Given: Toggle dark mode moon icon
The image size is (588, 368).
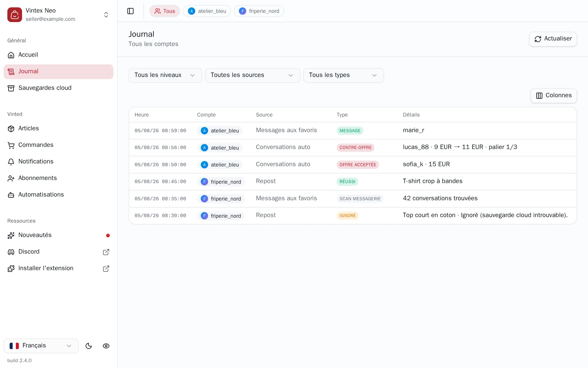Looking at the screenshot, I should (x=89, y=346).
